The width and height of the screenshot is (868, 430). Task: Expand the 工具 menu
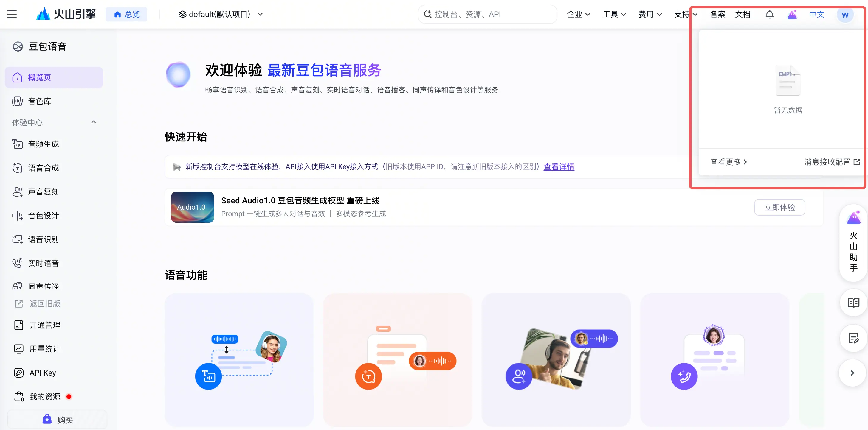tap(614, 14)
